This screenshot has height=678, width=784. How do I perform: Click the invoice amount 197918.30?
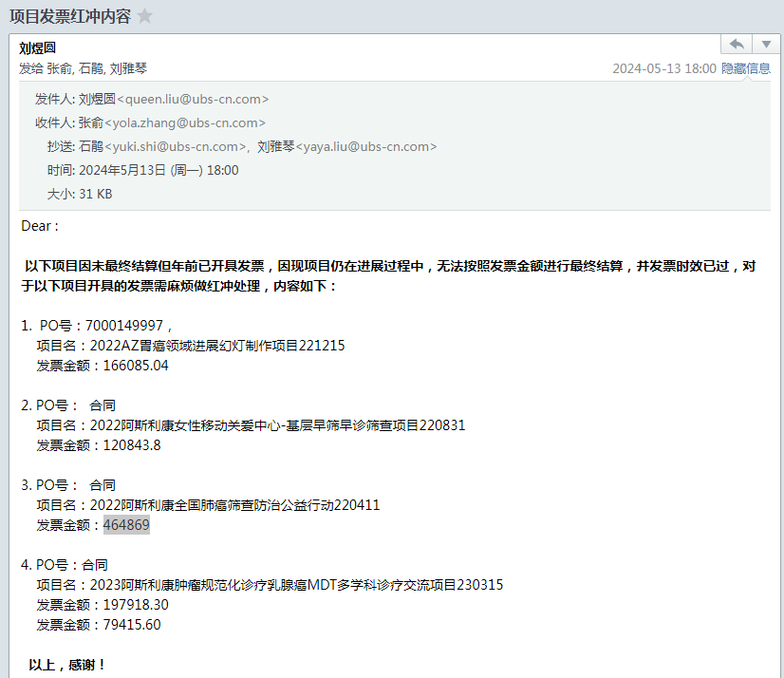[x=129, y=605]
